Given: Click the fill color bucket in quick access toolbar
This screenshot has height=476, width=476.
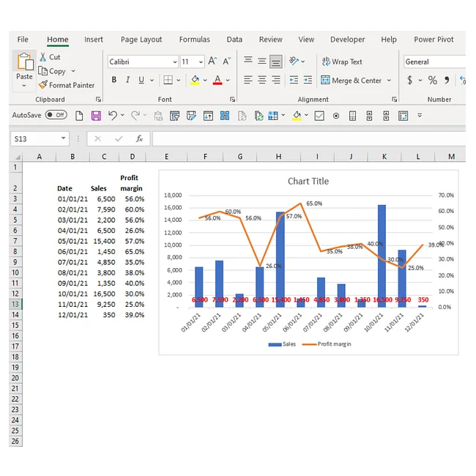Looking at the screenshot, I should (x=297, y=116).
